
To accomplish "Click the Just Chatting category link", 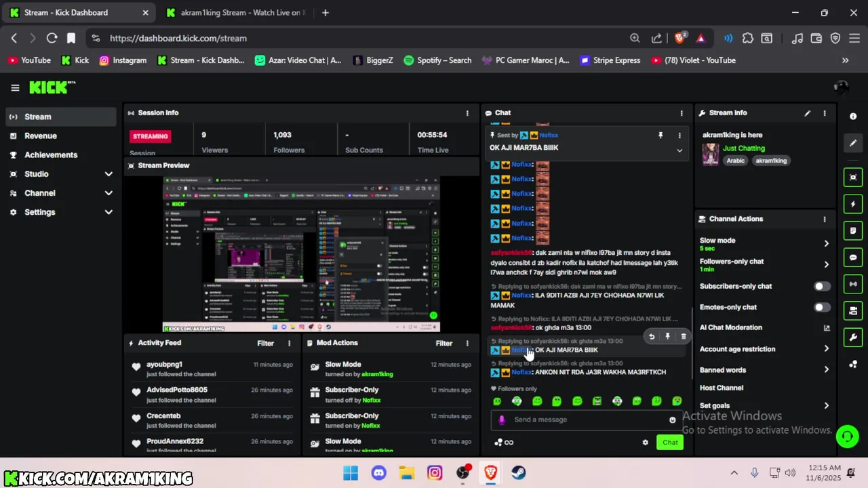I will pos(743,148).
